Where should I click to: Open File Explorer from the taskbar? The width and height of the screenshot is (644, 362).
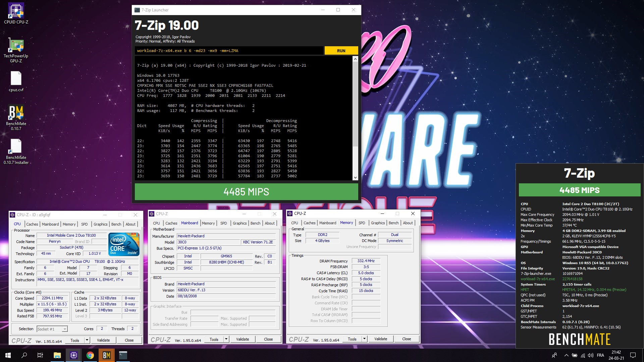click(57, 355)
